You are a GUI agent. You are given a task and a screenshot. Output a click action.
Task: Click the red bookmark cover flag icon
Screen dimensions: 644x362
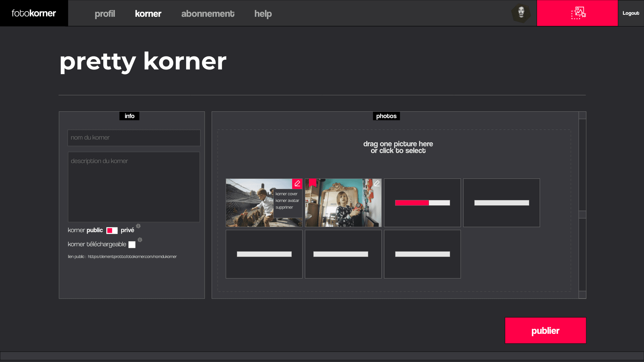(313, 183)
